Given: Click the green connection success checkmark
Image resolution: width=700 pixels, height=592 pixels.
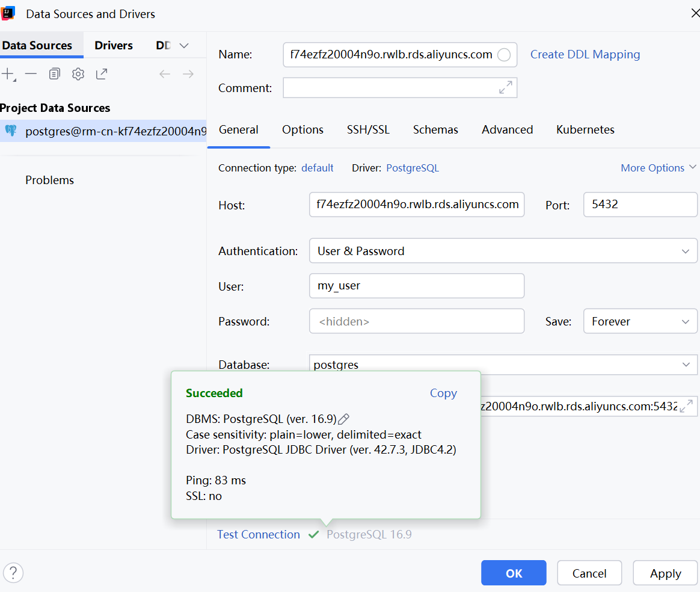Looking at the screenshot, I should [x=313, y=534].
